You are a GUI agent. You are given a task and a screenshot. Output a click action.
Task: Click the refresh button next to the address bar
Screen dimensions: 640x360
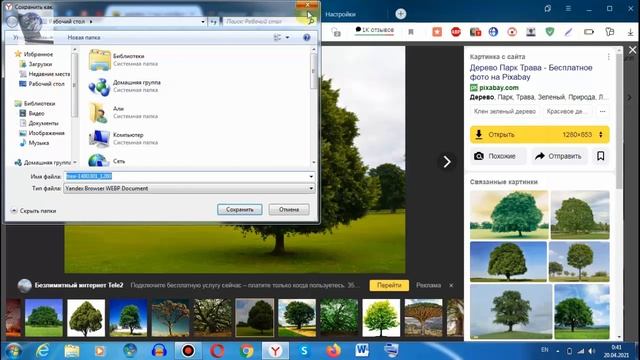[x=213, y=22]
